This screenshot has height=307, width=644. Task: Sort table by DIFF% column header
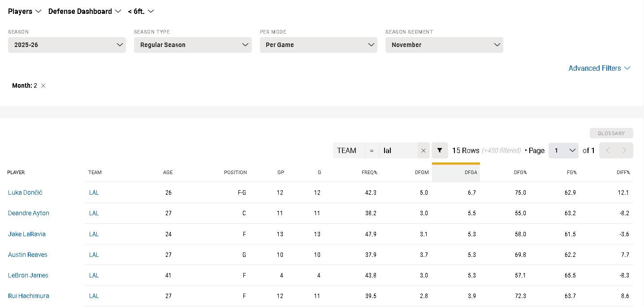[x=622, y=172]
